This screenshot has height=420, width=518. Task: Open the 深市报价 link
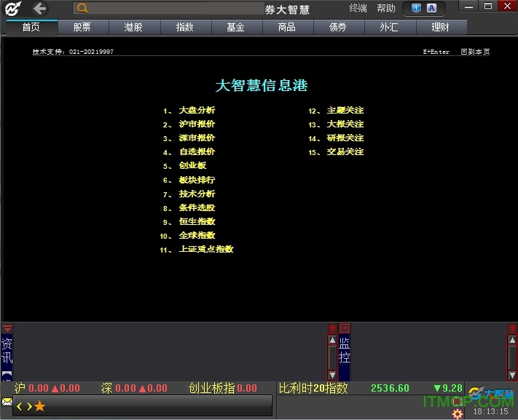pyautogui.click(x=197, y=138)
